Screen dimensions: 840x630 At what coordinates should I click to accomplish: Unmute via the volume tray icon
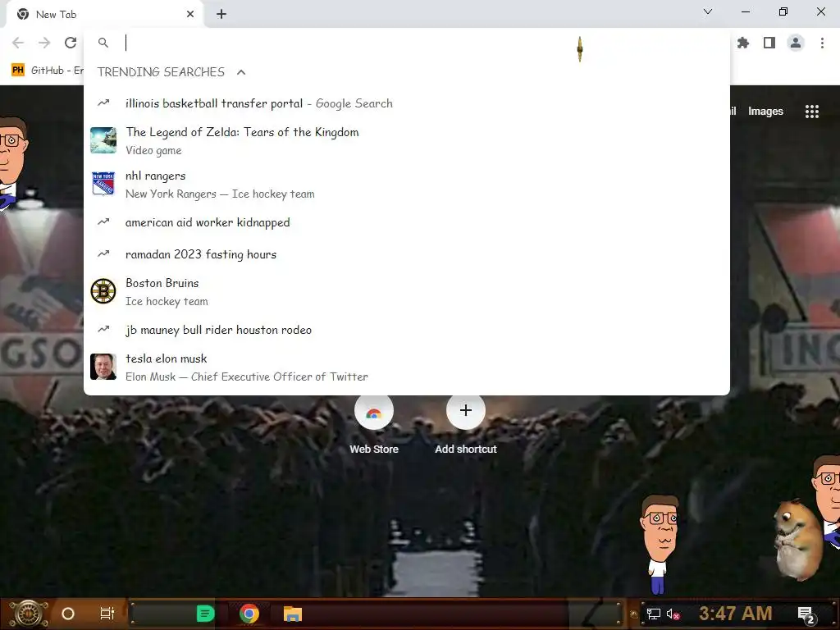tap(673, 614)
